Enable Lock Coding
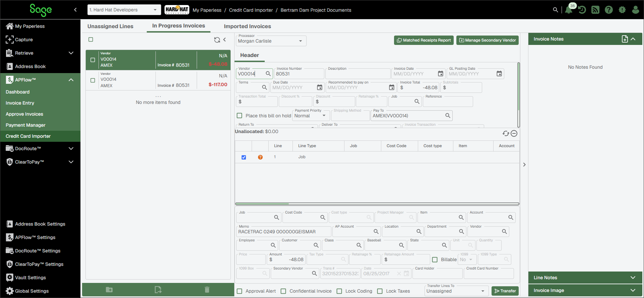The image size is (644, 298). coord(339,291)
